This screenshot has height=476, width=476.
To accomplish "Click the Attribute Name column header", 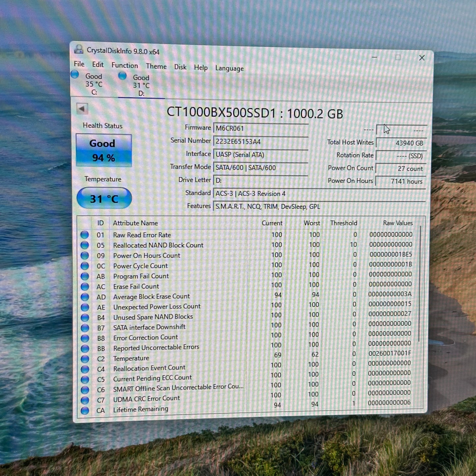I will coord(135,223).
